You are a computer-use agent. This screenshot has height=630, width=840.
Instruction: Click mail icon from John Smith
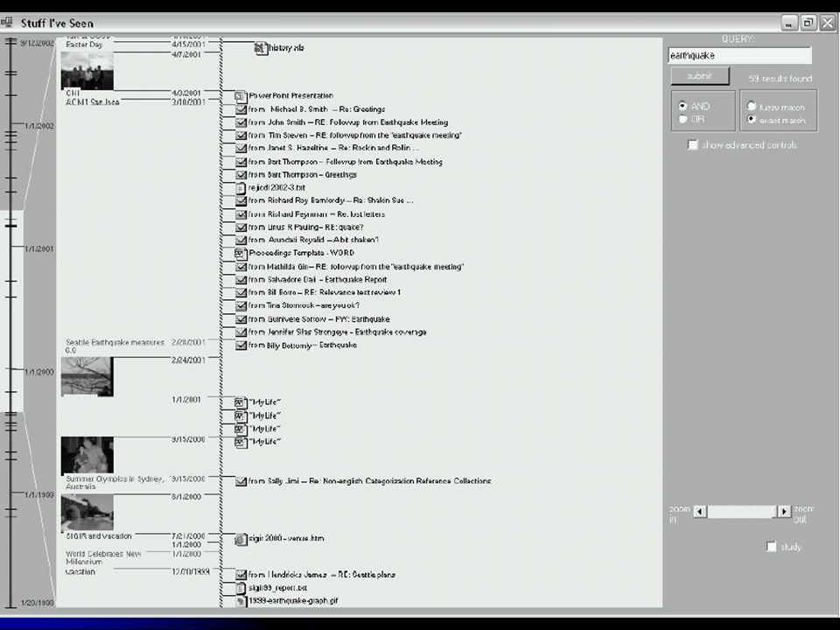(x=241, y=122)
